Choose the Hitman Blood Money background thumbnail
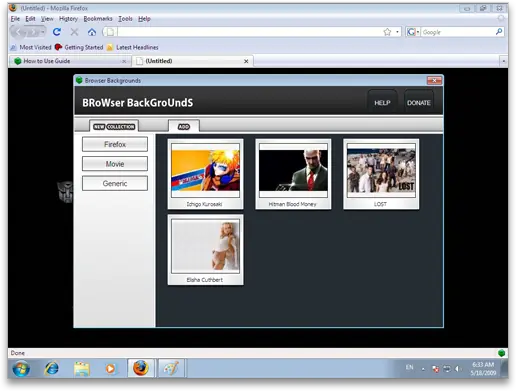516x391 pixels. (x=293, y=174)
